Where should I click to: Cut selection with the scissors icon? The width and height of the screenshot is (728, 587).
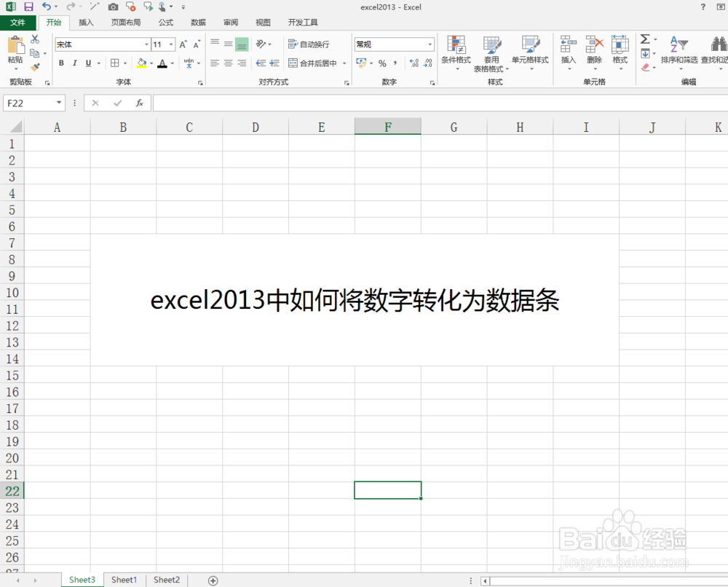[35, 39]
